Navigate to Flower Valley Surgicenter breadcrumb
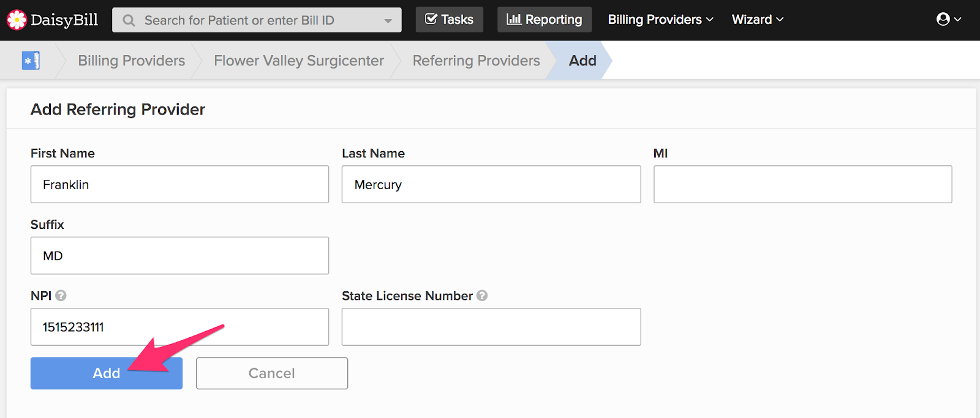Screen dimensions: 980x418 [298, 61]
